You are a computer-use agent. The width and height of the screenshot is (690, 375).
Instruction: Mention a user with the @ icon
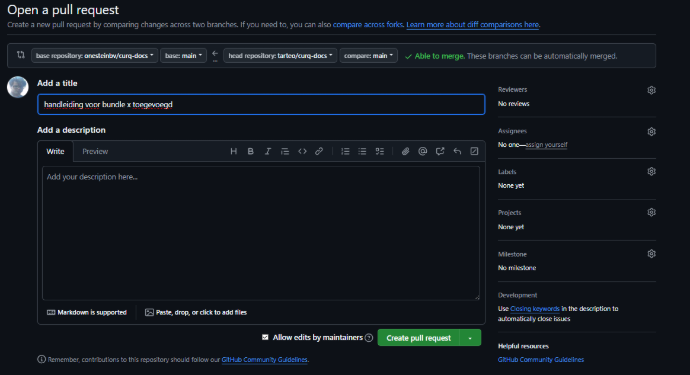tap(422, 151)
